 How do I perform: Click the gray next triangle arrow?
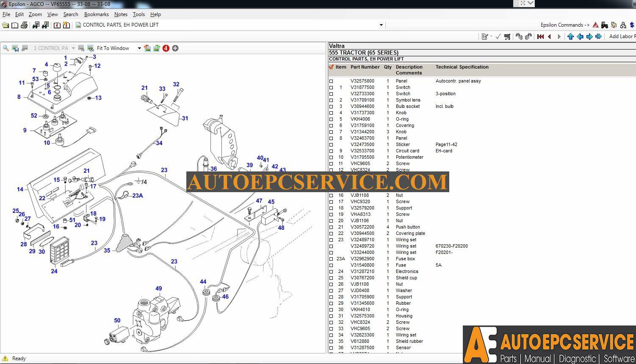pos(559,37)
